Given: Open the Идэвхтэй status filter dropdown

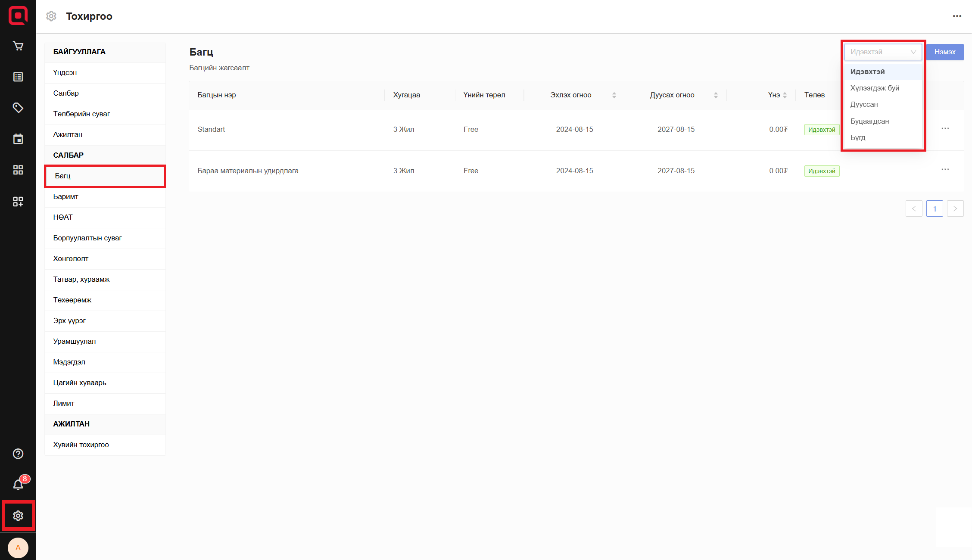Looking at the screenshot, I should click(882, 52).
